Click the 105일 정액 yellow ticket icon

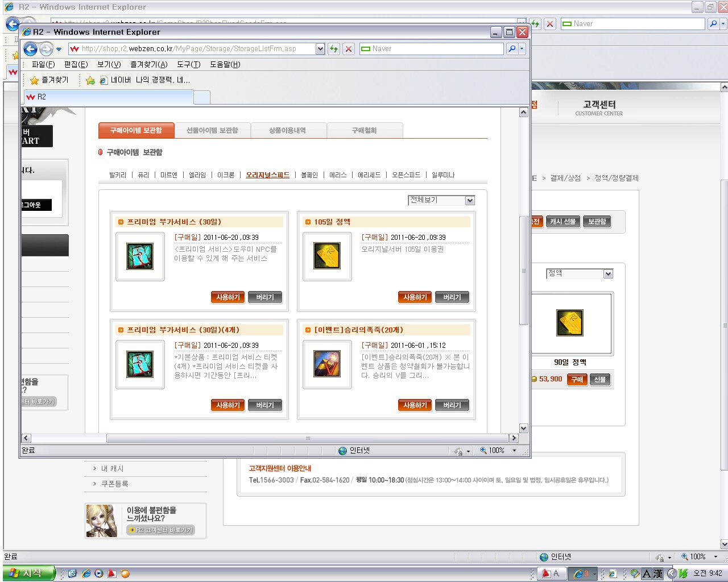[x=327, y=257]
